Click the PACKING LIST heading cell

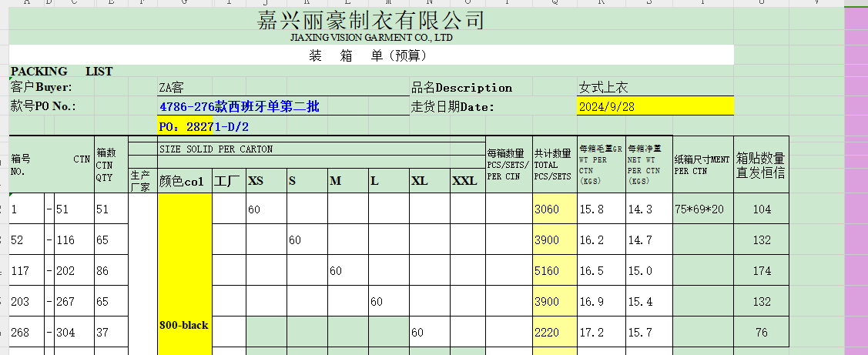point(62,72)
